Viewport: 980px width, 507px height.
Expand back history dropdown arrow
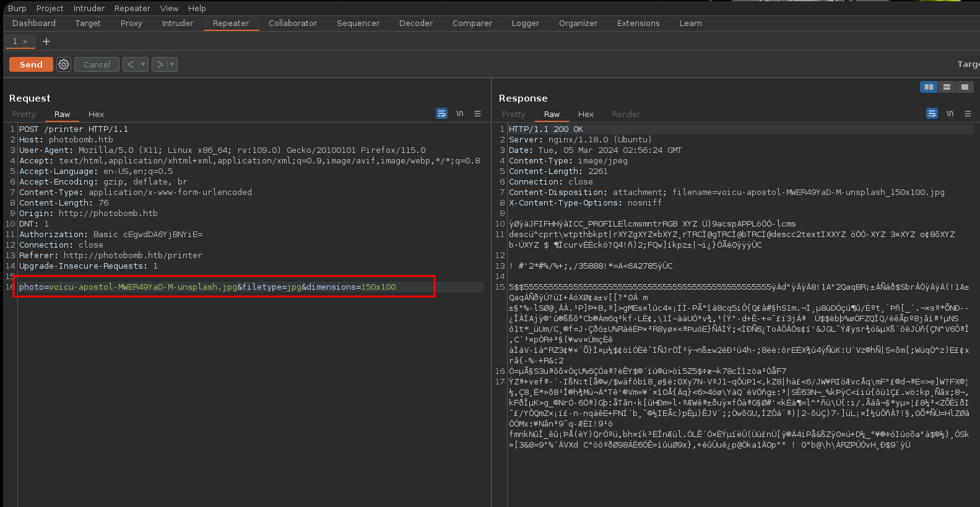pos(143,64)
